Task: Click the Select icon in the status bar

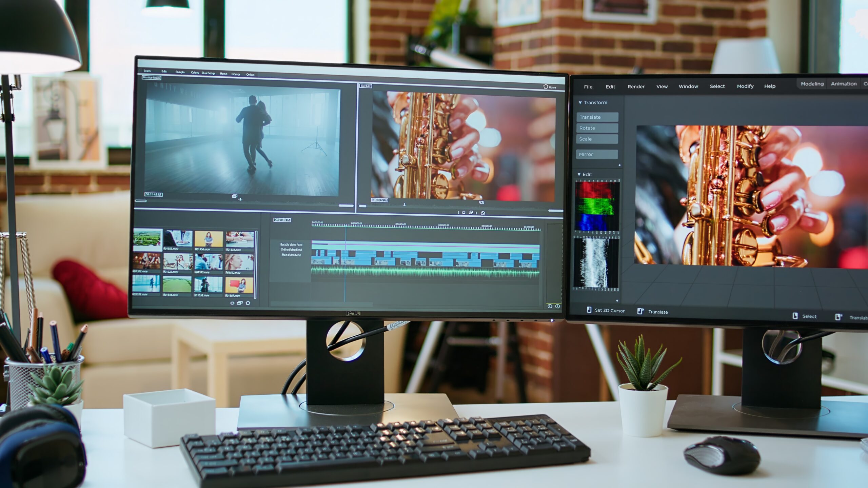Action: [796, 311]
